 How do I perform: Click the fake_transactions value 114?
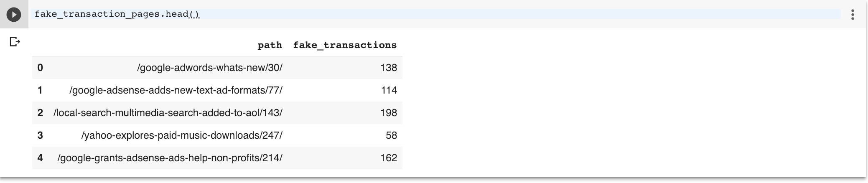tap(389, 90)
